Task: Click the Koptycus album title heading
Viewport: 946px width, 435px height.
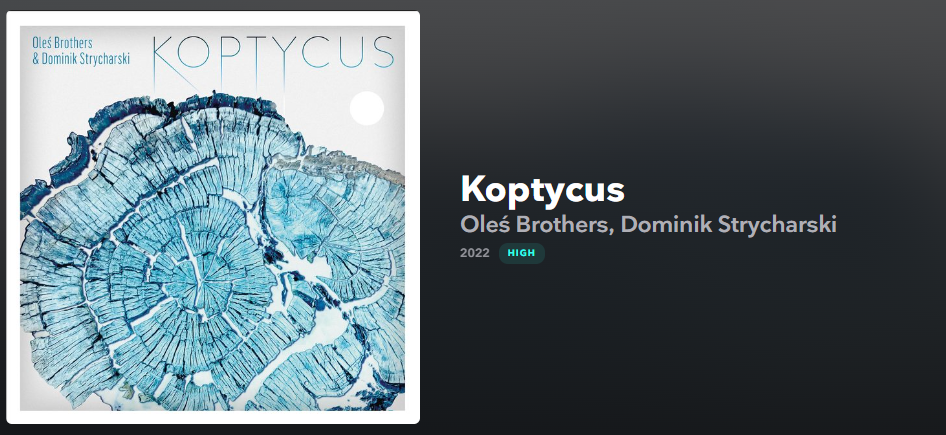Action: 542,191
